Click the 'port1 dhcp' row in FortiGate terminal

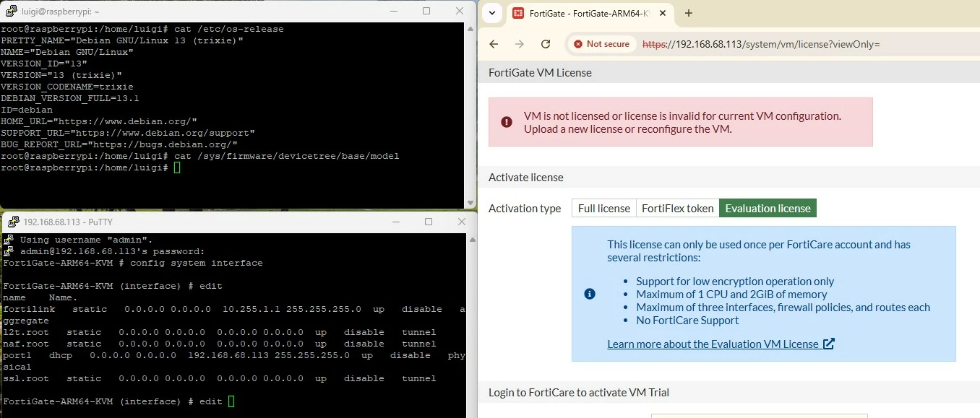[x=234, y=361]
